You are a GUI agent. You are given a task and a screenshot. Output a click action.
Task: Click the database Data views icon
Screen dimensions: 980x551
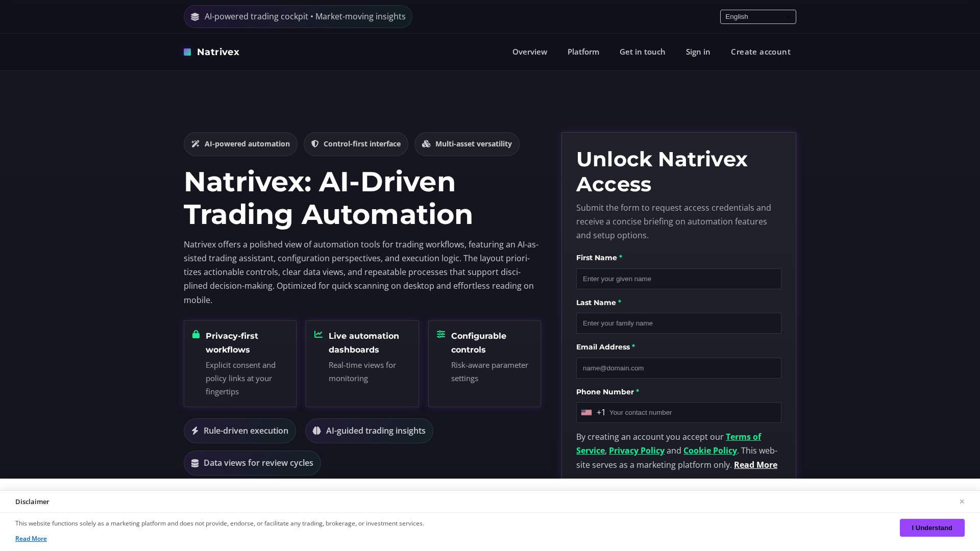click(195, 463)
